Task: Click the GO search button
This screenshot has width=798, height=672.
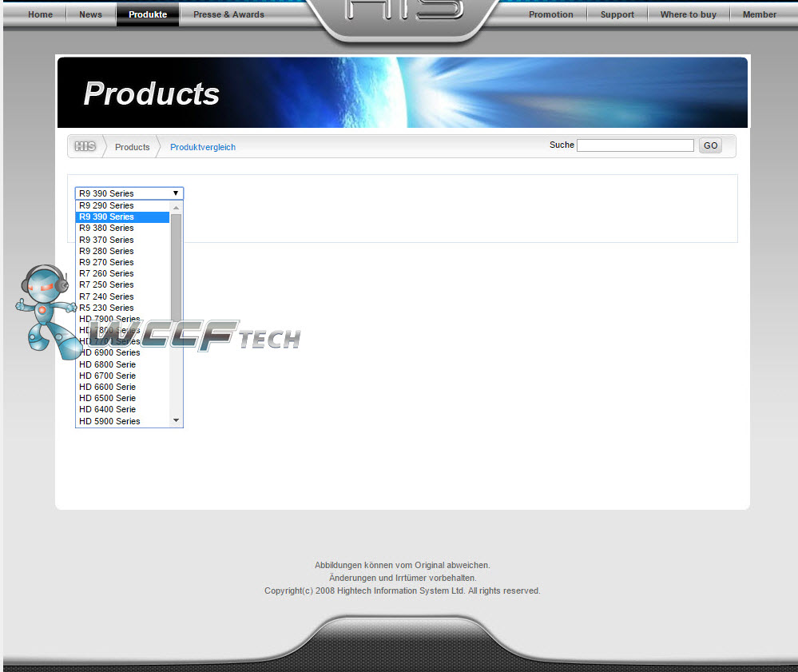Action: [x=710, y=145]
